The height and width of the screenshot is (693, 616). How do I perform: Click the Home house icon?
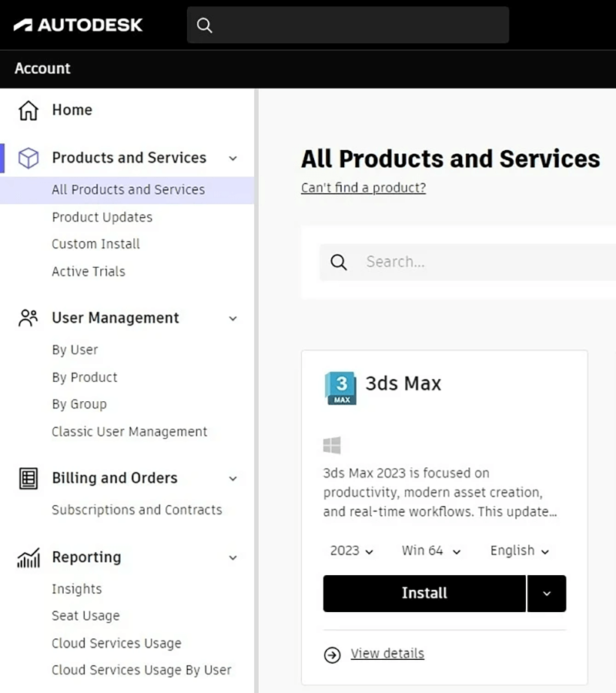28,110
